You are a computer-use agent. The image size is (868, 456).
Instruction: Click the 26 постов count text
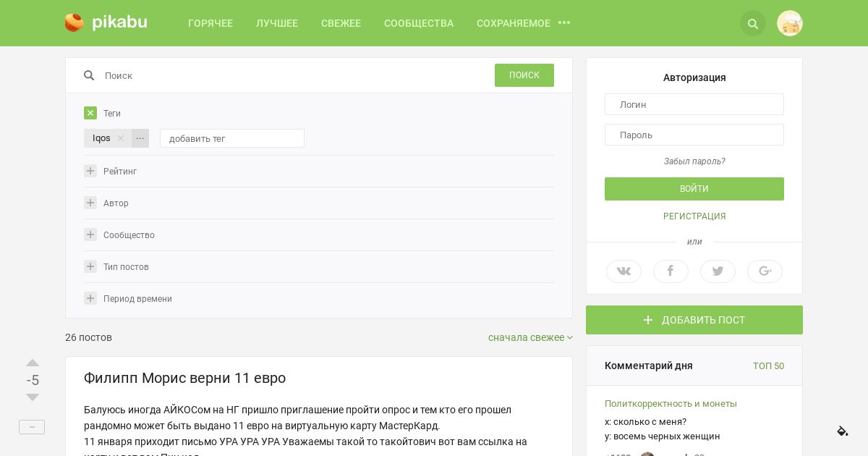tap(88, 337)
